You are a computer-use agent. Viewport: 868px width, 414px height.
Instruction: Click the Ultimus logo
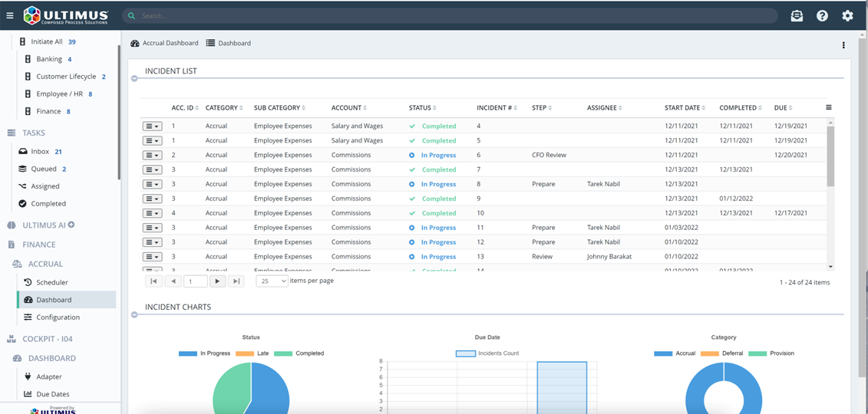(x=67, y=15)
